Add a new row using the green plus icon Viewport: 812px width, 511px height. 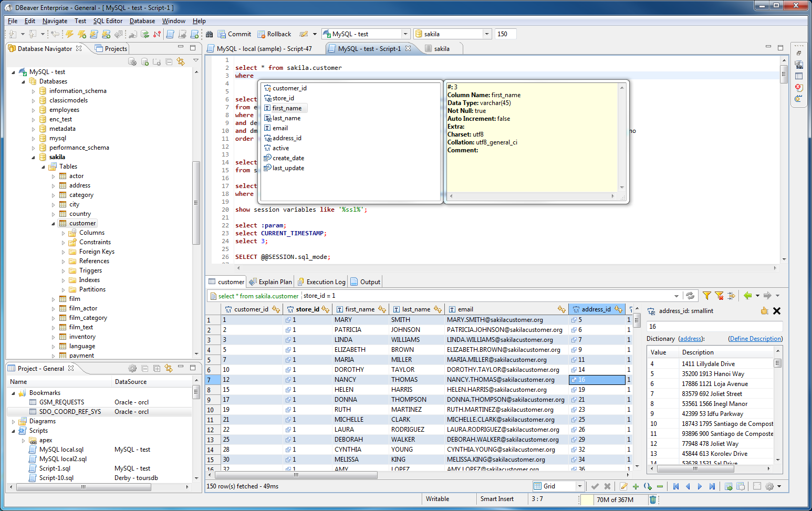[x=636, y=485]
